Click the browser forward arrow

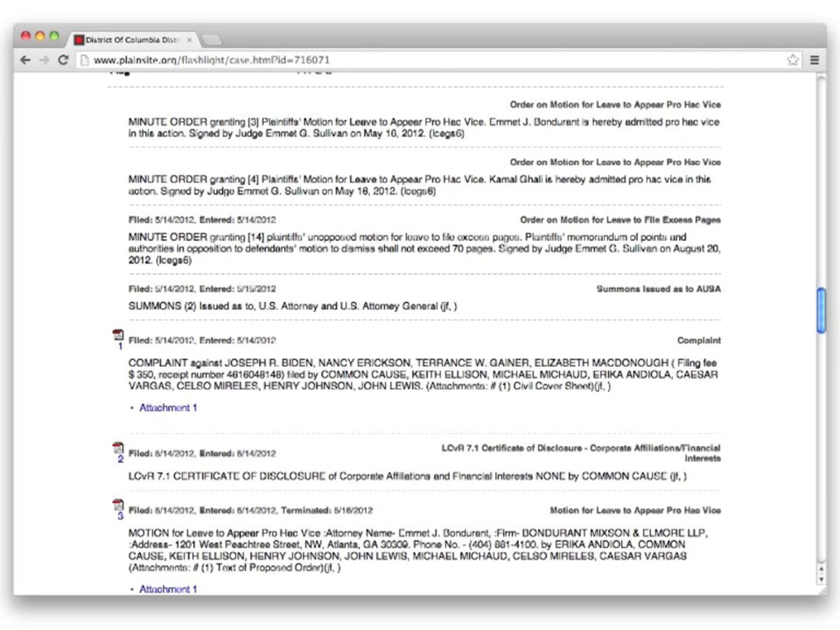[44, 60]
